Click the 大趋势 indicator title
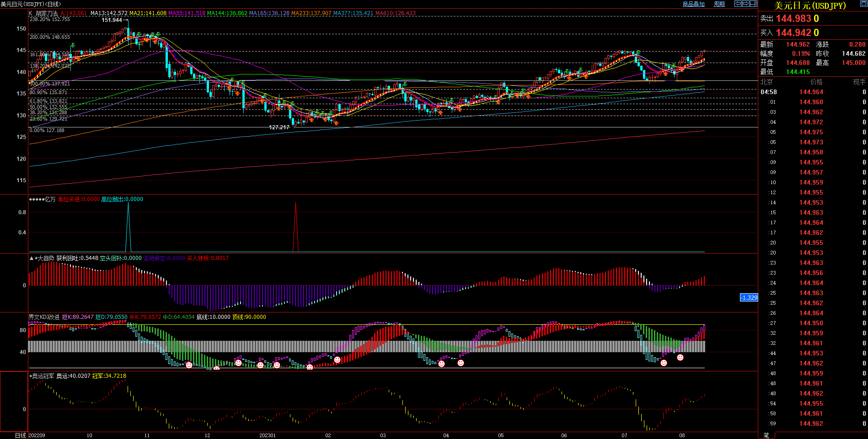 click(x=45, y=258)
